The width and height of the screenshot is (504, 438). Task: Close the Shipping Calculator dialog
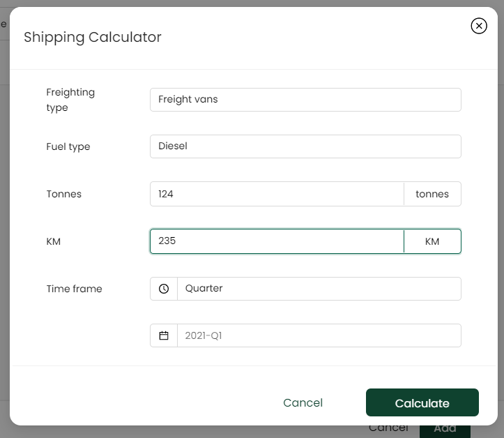(479, 26)
